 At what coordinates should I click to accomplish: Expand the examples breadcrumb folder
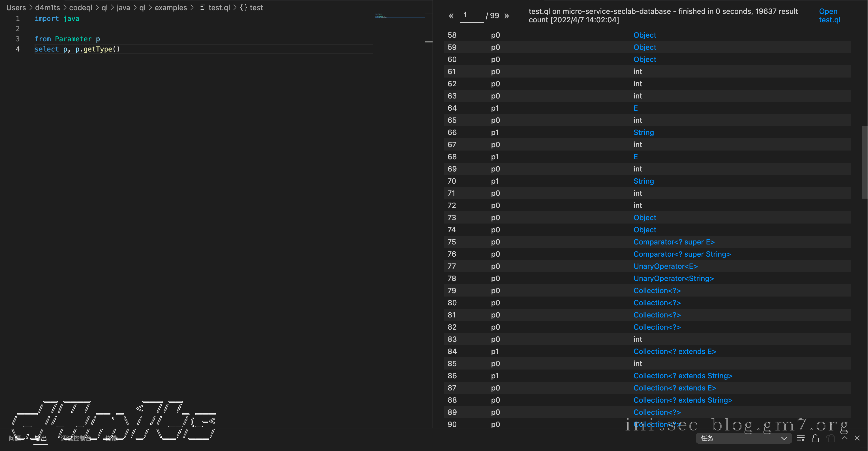(170, 7)
